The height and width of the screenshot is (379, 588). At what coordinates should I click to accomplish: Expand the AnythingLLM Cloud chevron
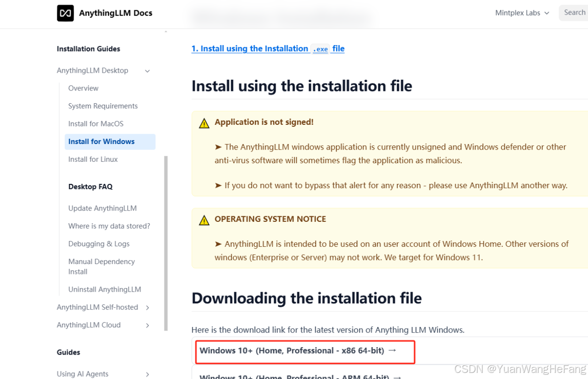147,326
